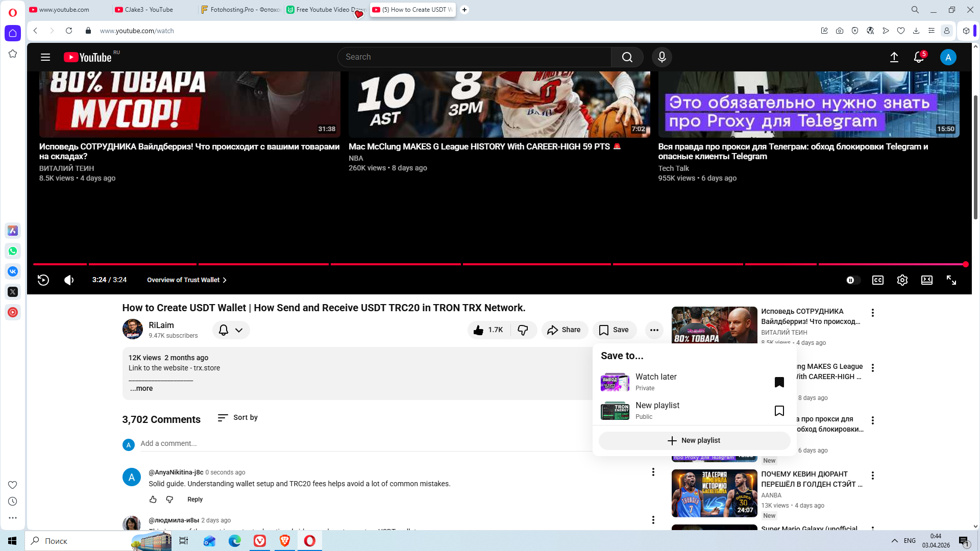Open the YouTube hamburger guide menu

coord(45,57)
